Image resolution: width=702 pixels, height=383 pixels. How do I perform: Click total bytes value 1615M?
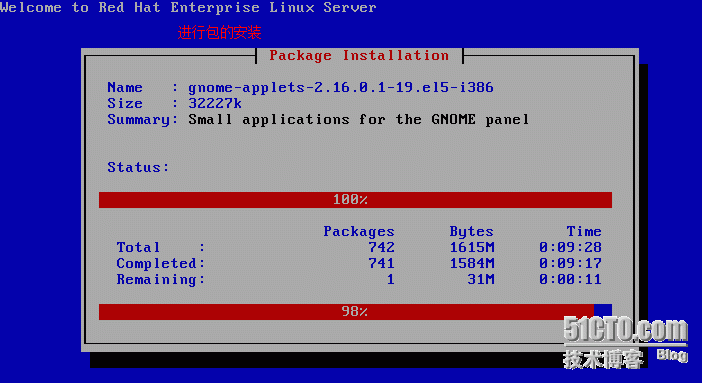(x=472, y=247)
